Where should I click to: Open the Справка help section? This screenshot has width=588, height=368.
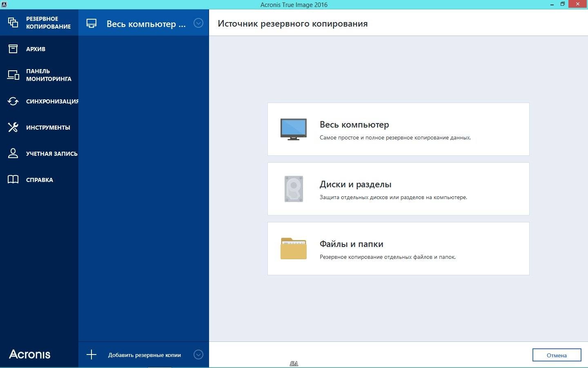click(x=39, y=180)
